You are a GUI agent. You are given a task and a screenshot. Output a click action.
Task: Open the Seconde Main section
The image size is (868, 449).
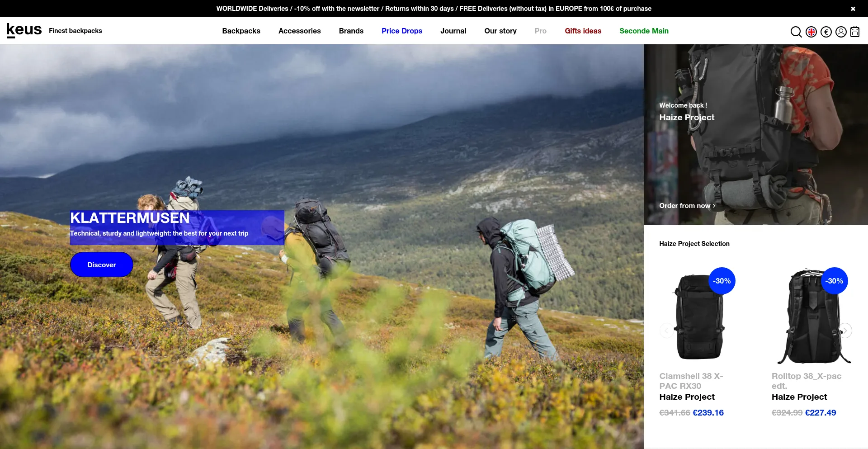644,31
